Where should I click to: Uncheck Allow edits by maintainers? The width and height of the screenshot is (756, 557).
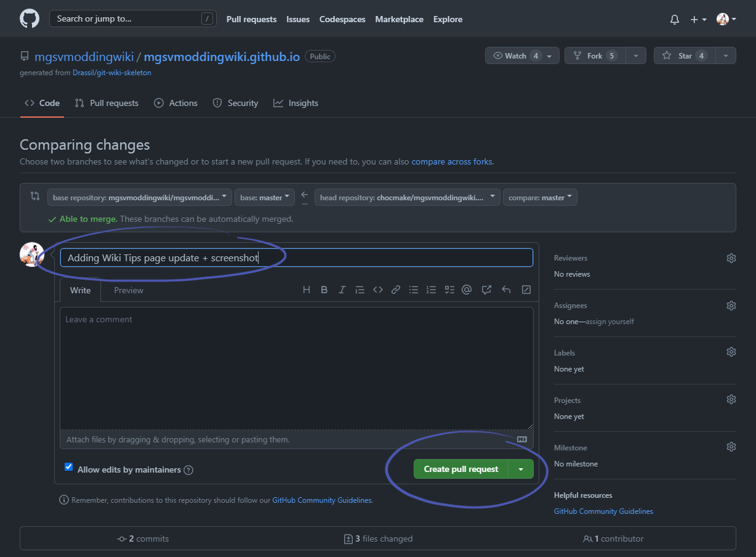[69, 467]
